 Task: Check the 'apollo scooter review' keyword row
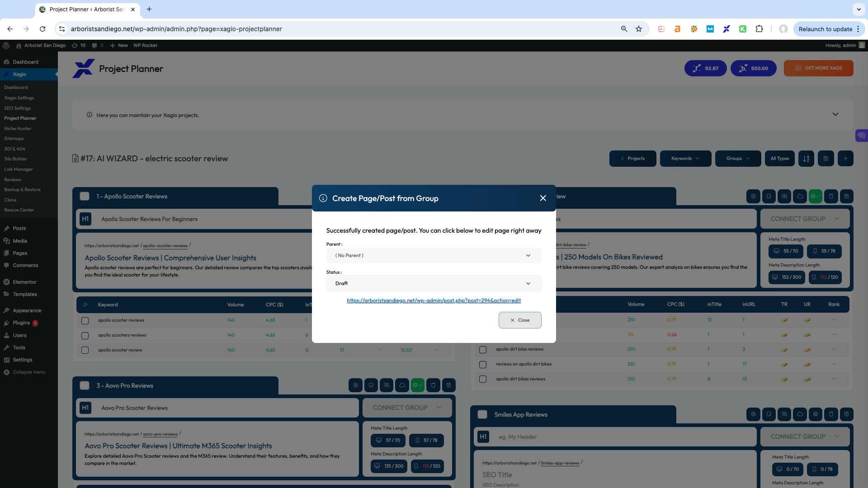[x=85, y=350]
